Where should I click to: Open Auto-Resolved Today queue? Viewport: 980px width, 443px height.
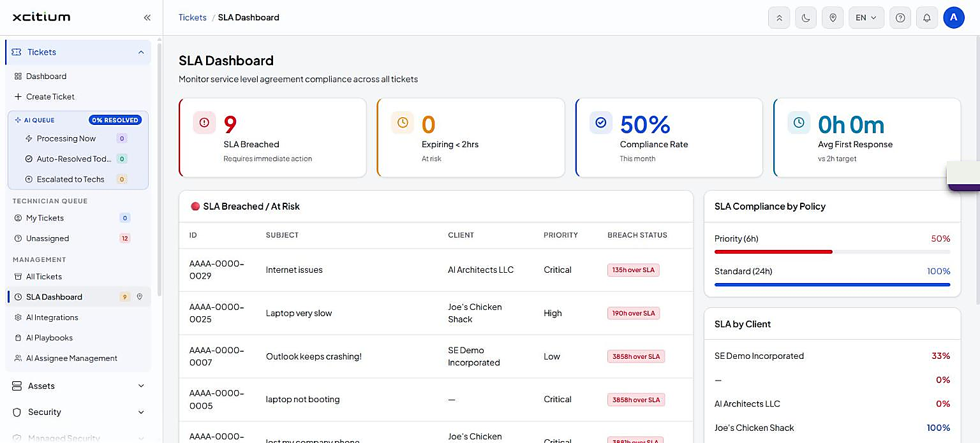point(78,159)
